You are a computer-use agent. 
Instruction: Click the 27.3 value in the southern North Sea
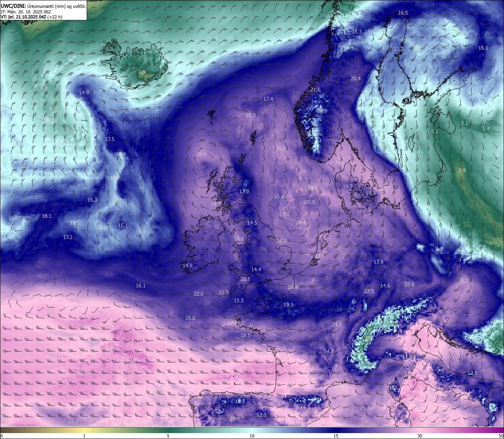pos(284,215)
